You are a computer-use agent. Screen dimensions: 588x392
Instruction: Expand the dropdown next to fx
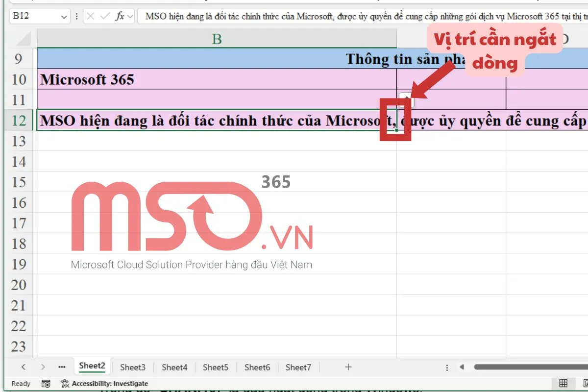click(x=130, y=16)
